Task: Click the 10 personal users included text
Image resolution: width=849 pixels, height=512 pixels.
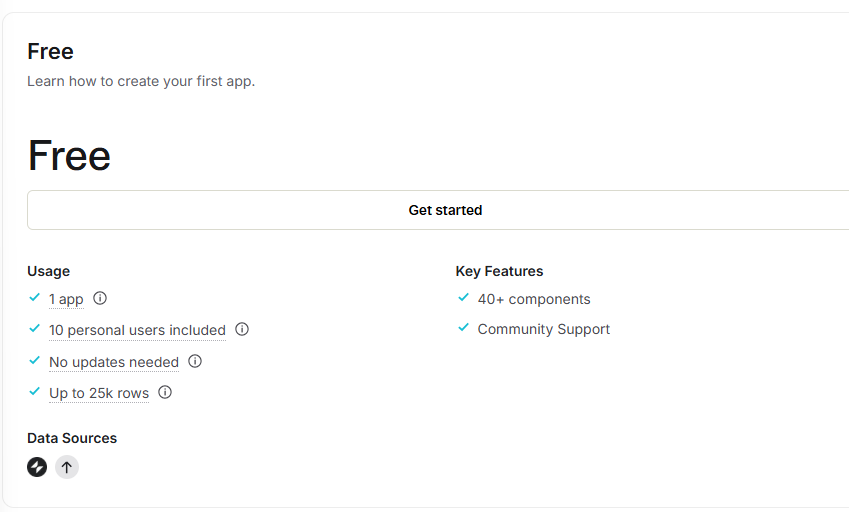Action: coord(137,330)
